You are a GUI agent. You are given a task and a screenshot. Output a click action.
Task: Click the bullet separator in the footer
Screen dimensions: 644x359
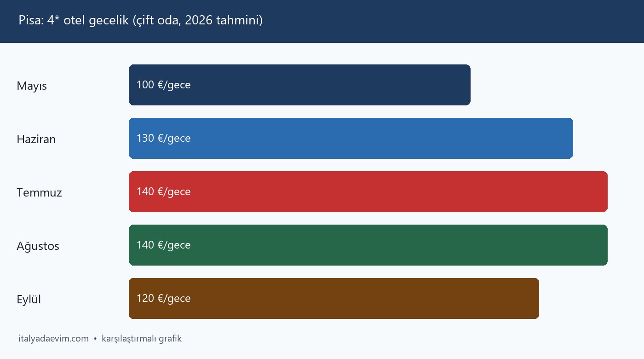coord(95,339)
